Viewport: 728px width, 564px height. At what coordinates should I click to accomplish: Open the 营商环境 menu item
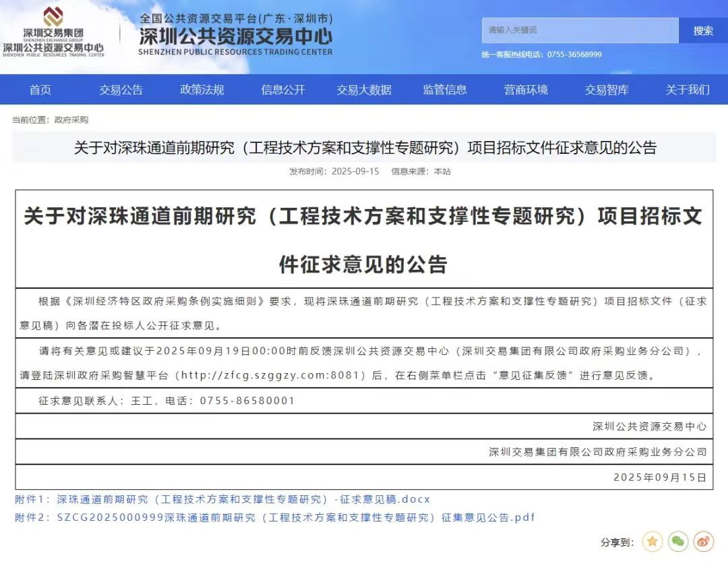526,90
